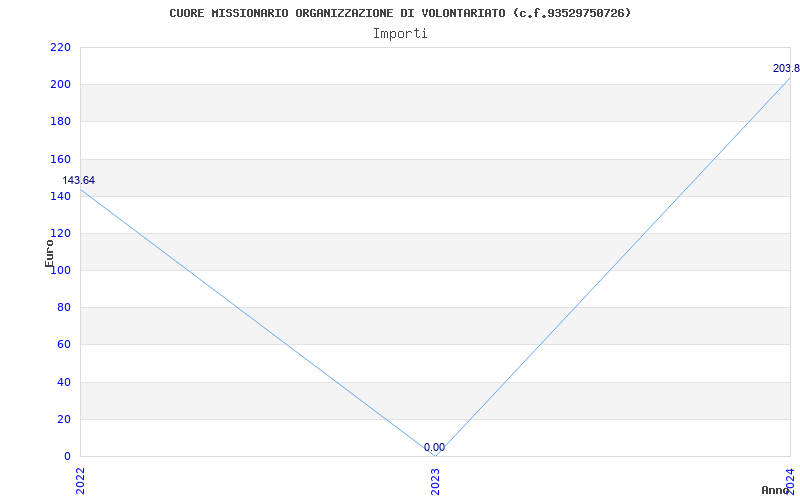Click the 220 y-axis tick label
The width and height of the screenshot is (800, 500).
60,47
